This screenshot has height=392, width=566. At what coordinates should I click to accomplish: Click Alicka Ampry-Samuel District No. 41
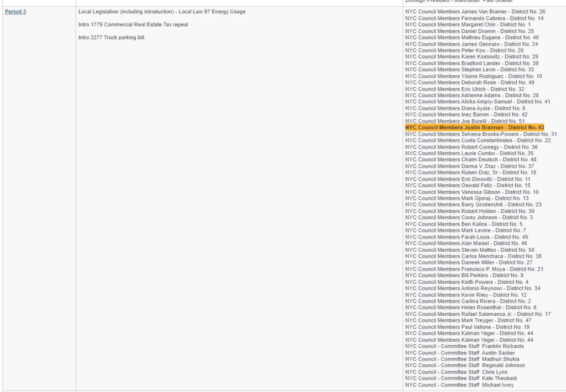(x=478, y=102)
